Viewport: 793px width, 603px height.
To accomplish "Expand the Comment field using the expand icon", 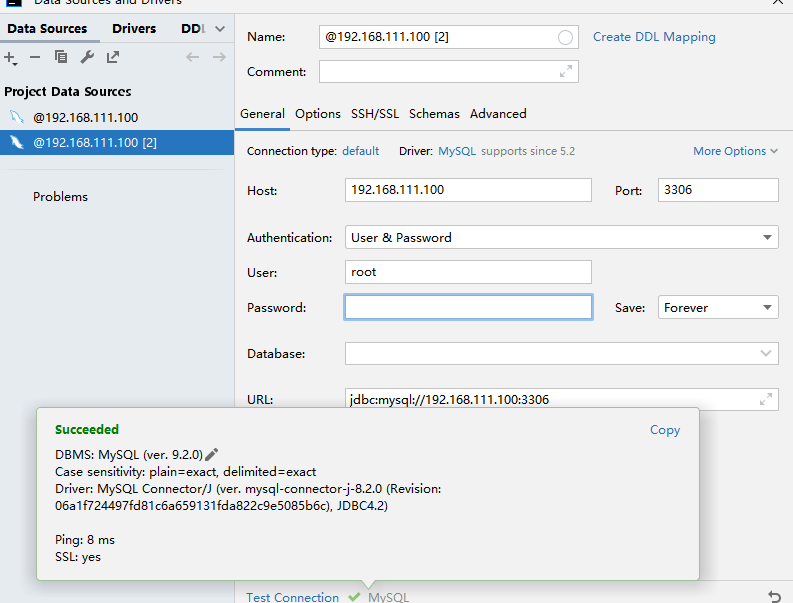I will coord(565,71).
